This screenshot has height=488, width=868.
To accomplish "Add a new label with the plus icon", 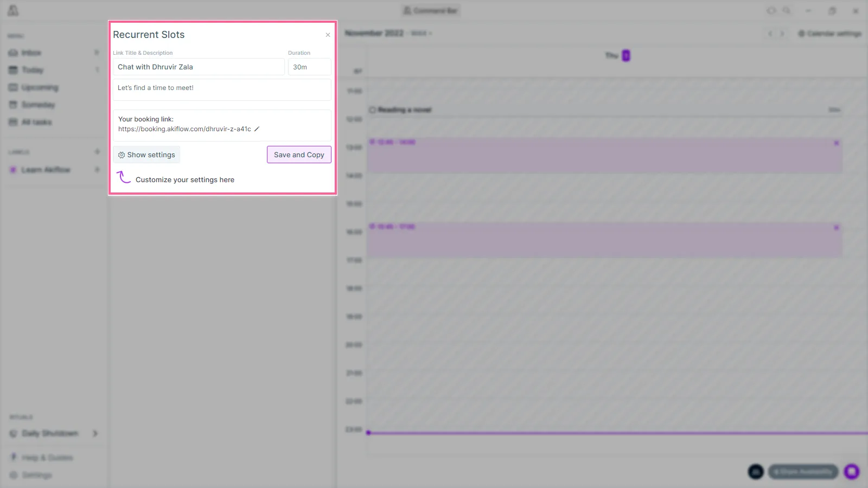I will [97, 152].
